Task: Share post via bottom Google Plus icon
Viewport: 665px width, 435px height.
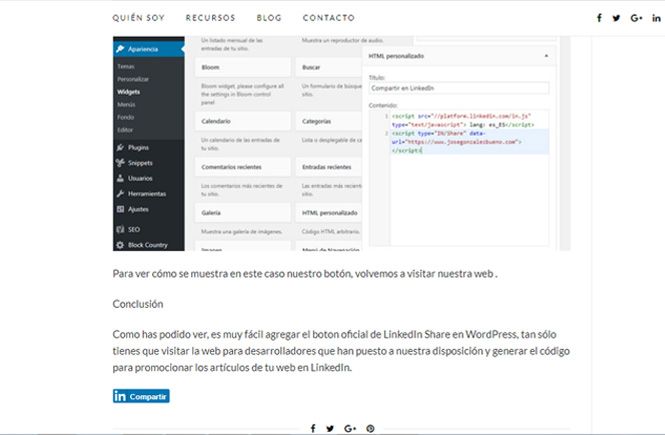Action: tap(350, 428)
